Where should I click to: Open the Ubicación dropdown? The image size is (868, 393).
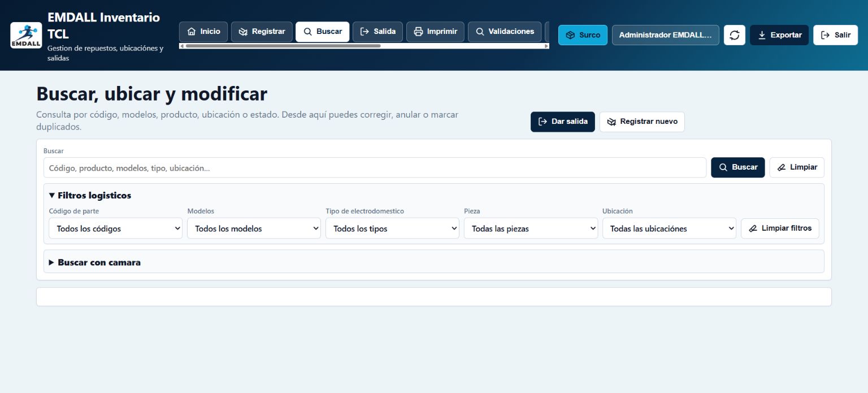[669, 228]
